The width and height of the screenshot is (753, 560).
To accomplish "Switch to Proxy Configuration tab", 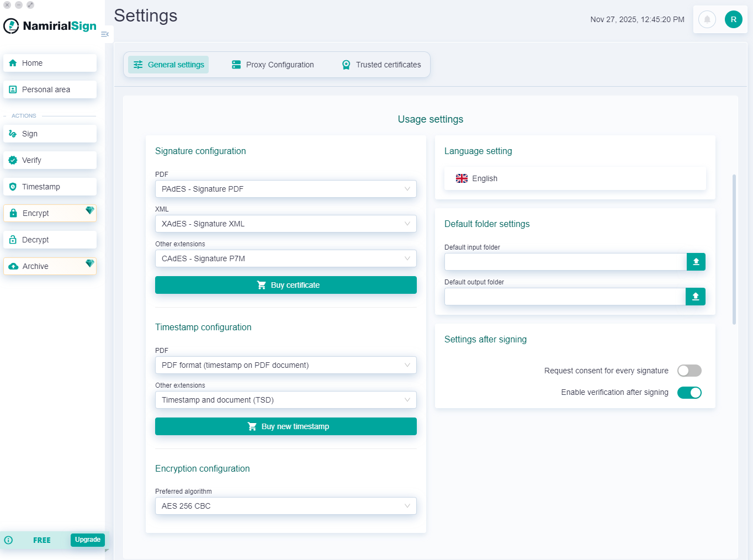I will click(x=273, y=65).
